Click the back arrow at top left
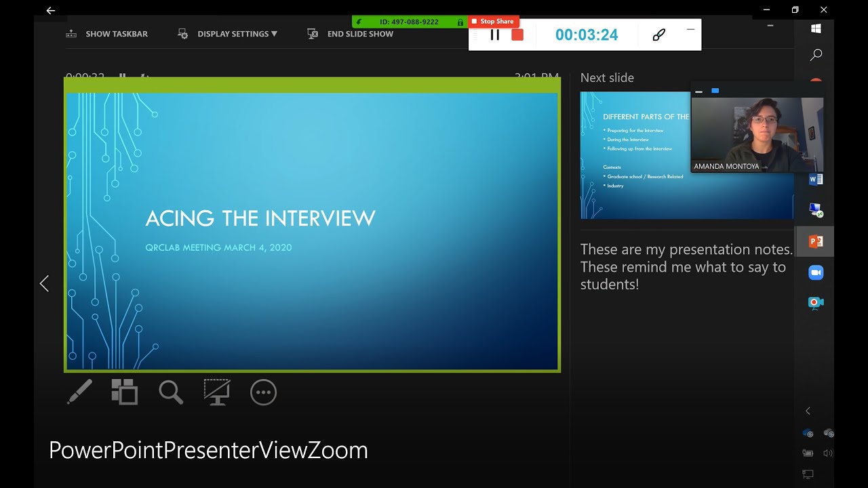The width and height of the screenshot is (868, 488). tap(50, 10)
